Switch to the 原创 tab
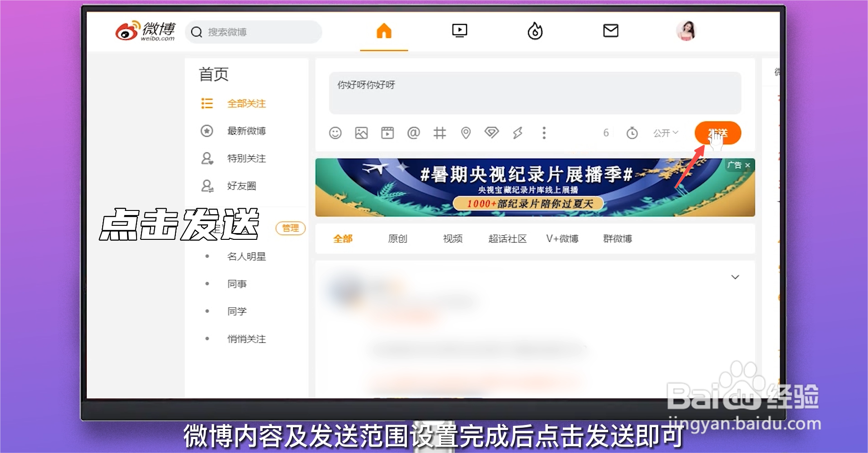The width and height of the screenshot is (868, 453). click(x=397, y=239)
